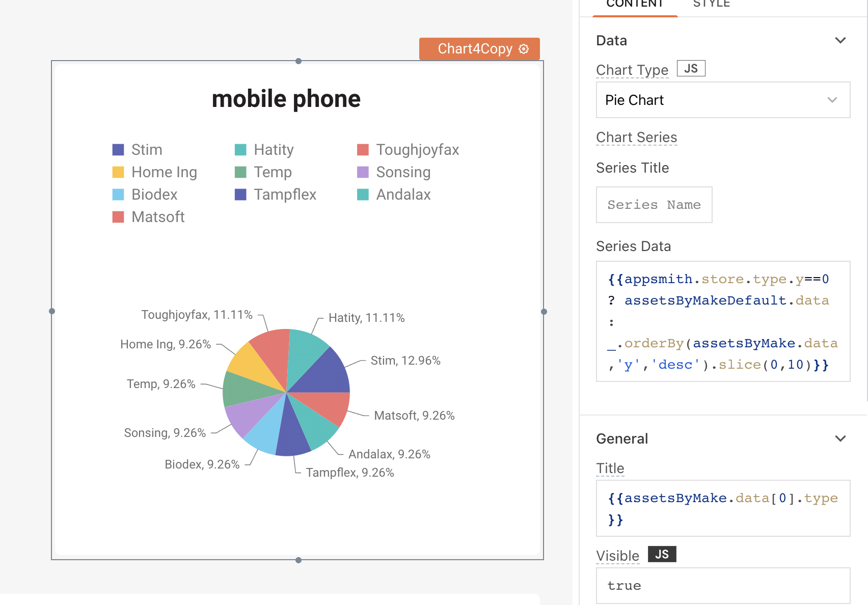Click the 'Biodex, 9.26%' pie label

click(x=202, y=464)
